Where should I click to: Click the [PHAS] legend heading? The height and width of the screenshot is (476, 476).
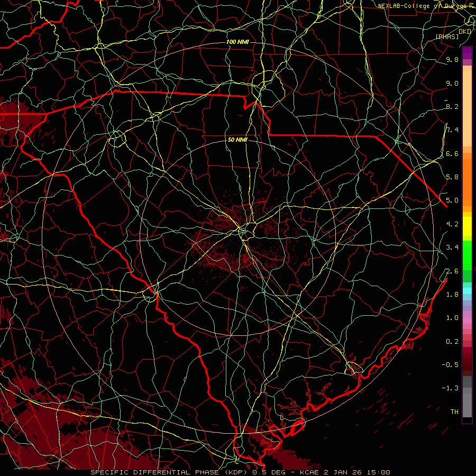click(x=447, y=36)
